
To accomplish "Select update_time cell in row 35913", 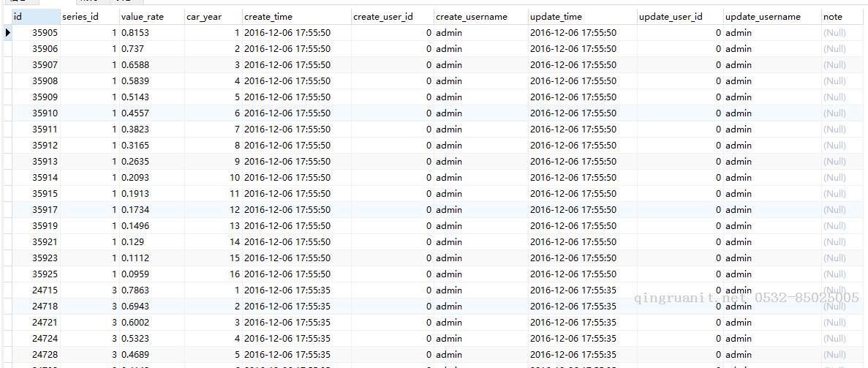I will click(582, 161).
